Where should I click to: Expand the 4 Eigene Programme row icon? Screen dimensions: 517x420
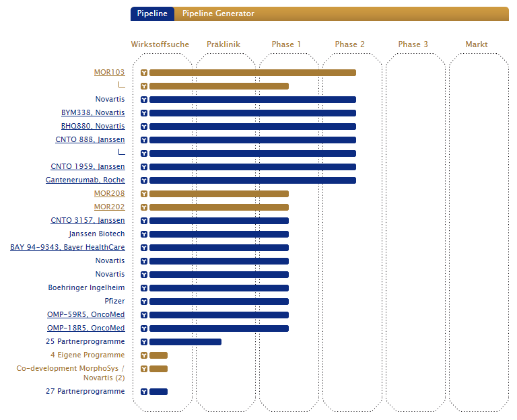(144, 355)
